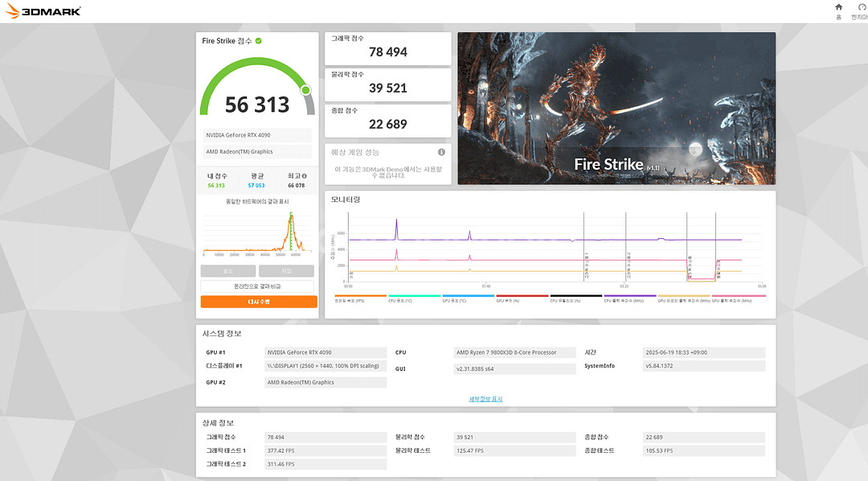868x481 pixels.
Task: Click the first purple CPU clock spike
Action: (x=396, y=229)
